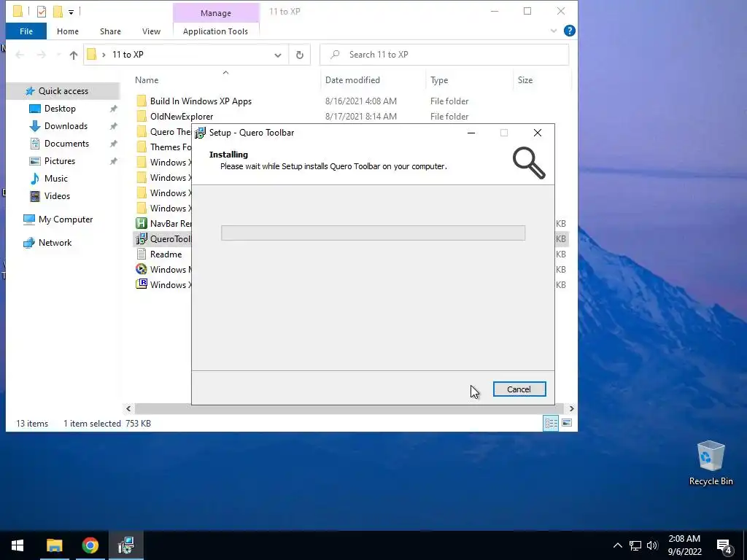Sort files by the Size column

click(525, 80)
